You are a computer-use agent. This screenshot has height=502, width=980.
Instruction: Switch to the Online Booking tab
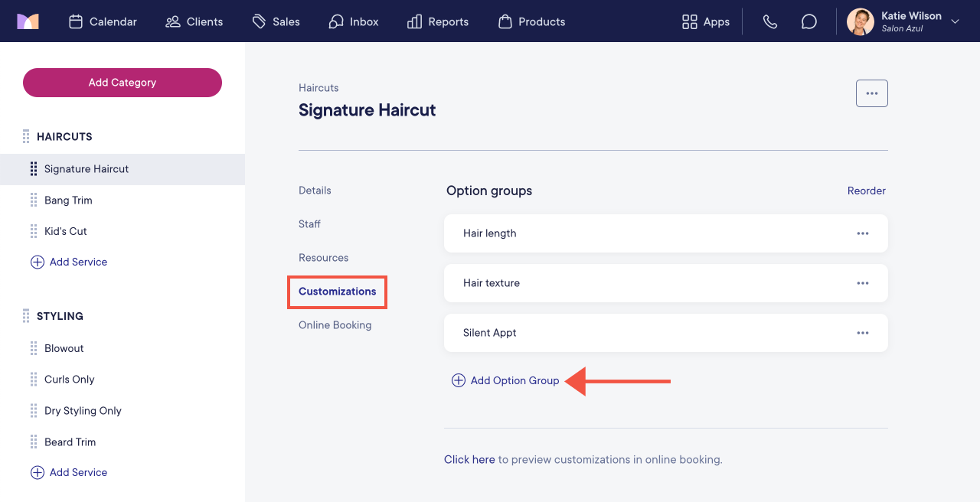click(x=335, y=325)
